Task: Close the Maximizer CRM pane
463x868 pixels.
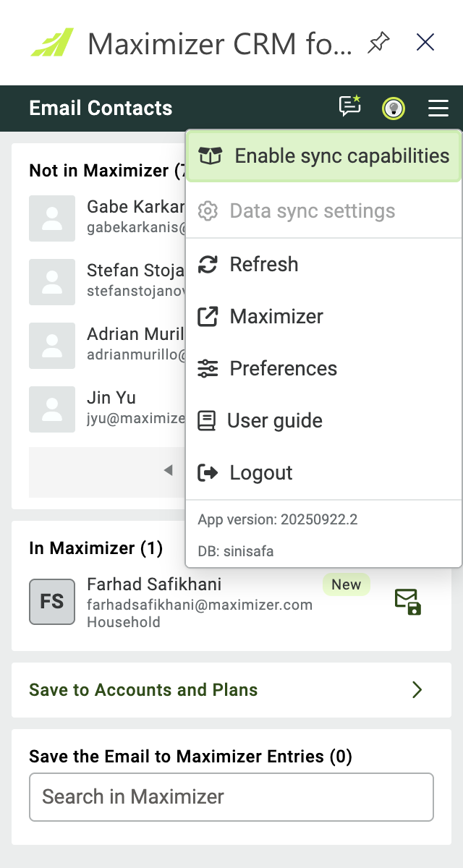Action: (x=425, y=43)
